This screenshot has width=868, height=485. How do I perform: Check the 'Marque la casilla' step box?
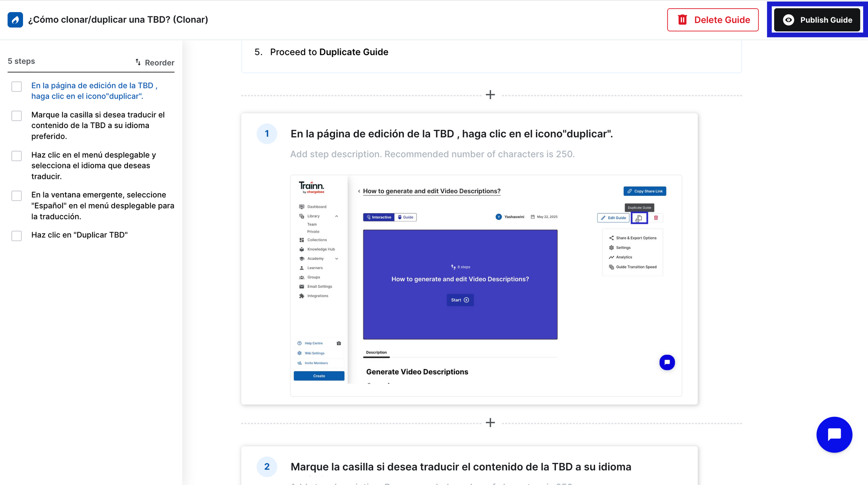[x=16, y=115]
